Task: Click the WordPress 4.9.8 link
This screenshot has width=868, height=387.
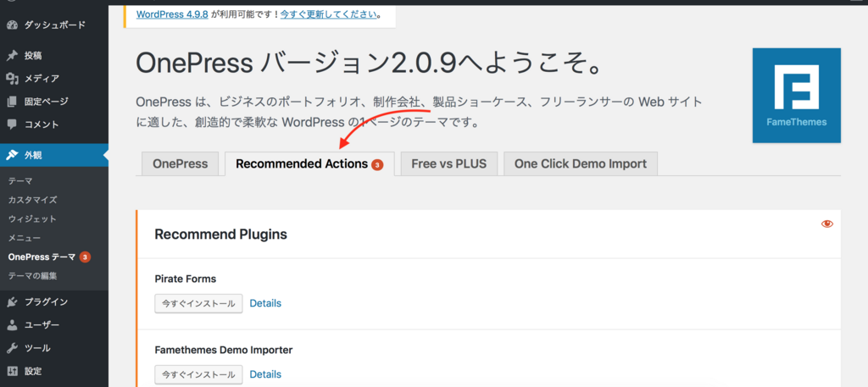Action: point(172,14)
